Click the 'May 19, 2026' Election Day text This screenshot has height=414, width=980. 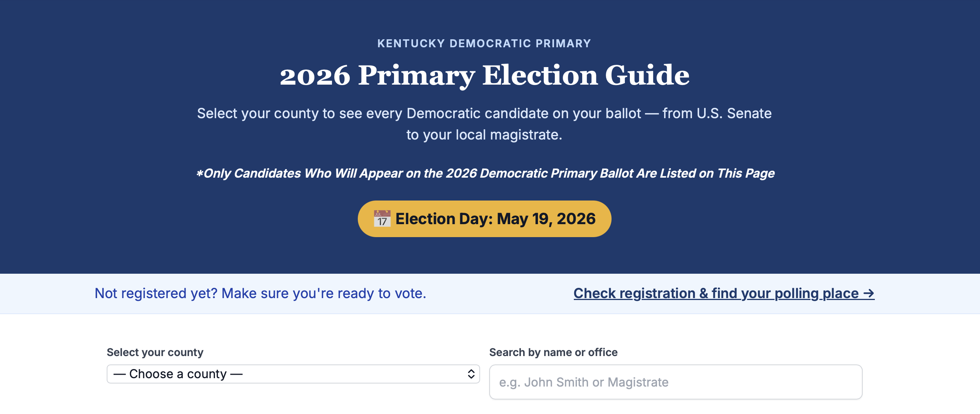546,219
